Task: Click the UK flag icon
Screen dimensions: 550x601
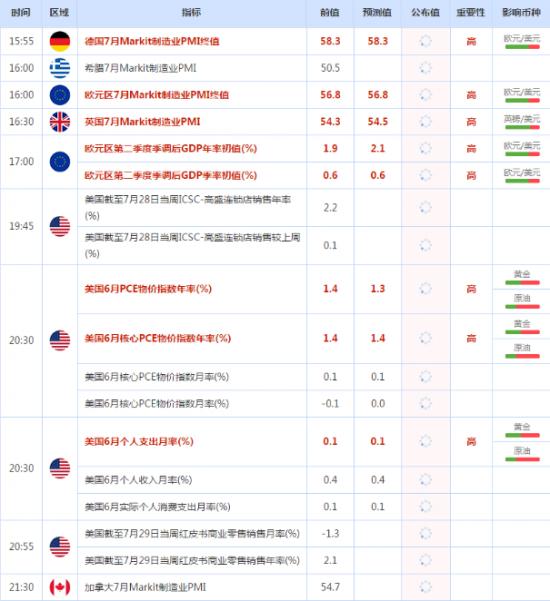Action: point(60,122)
